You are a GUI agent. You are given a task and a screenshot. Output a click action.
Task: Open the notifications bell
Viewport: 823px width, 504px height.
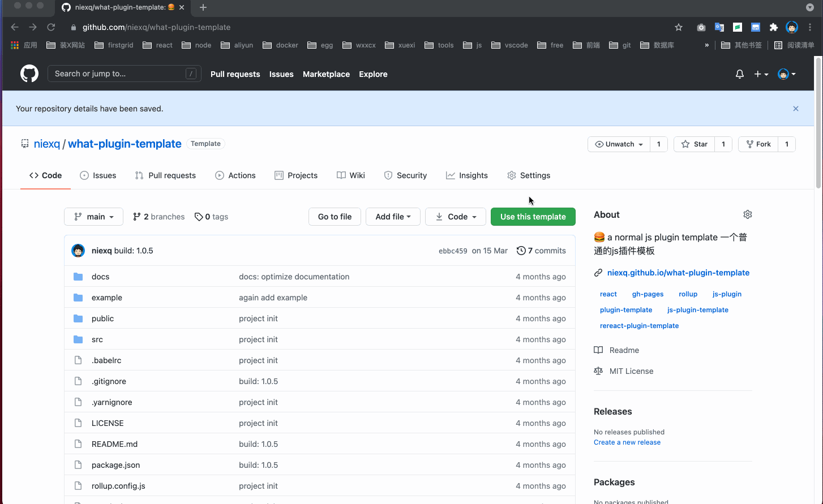(x=739, y=74)
